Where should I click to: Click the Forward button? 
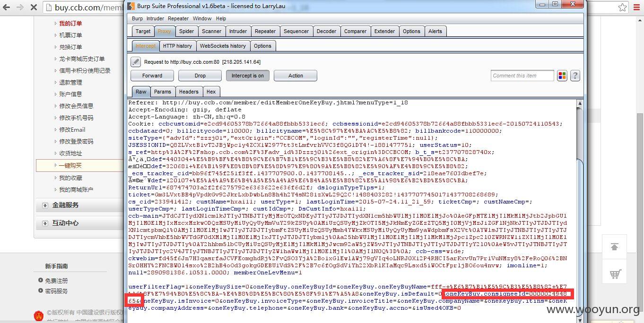point(152,76)
